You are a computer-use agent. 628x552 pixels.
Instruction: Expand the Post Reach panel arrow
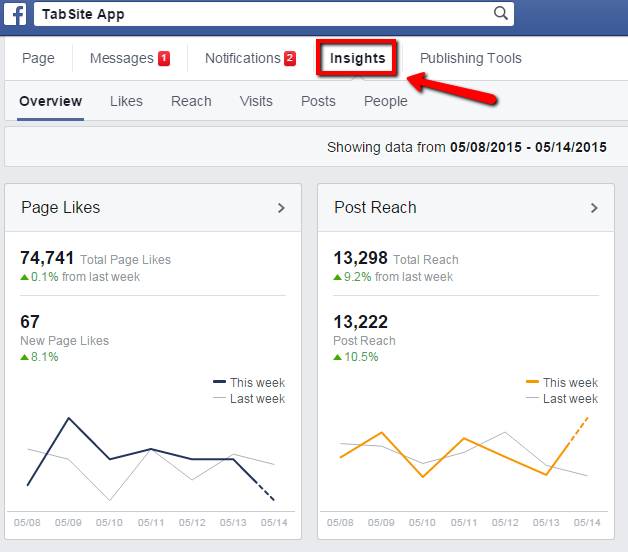pos(594,208)
